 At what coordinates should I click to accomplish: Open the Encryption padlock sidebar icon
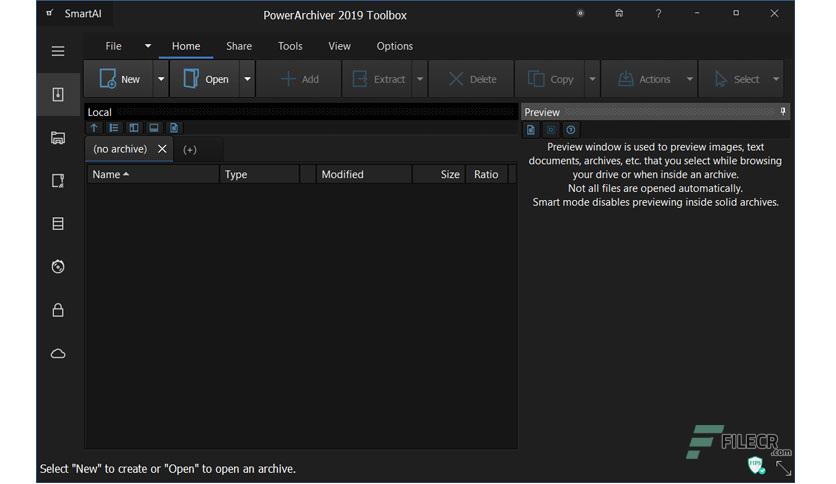[x=58, y=310]
